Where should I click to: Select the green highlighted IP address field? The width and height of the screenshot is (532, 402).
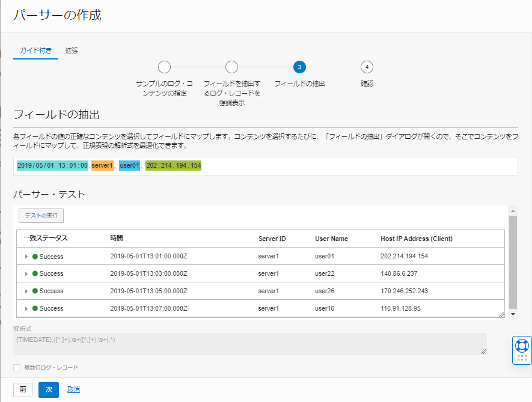coord(173,165)
